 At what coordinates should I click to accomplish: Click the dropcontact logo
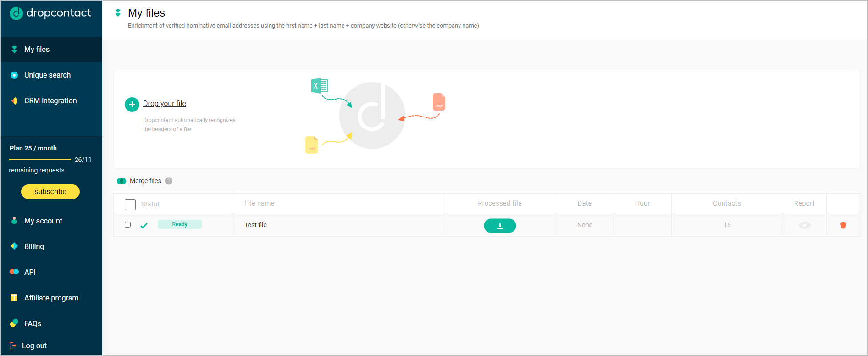50,13
